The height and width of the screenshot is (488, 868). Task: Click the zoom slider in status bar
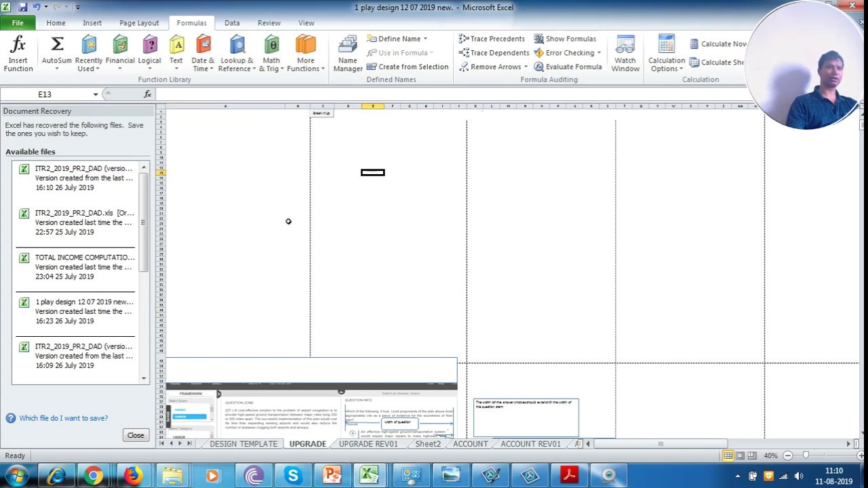pos(806,455)
